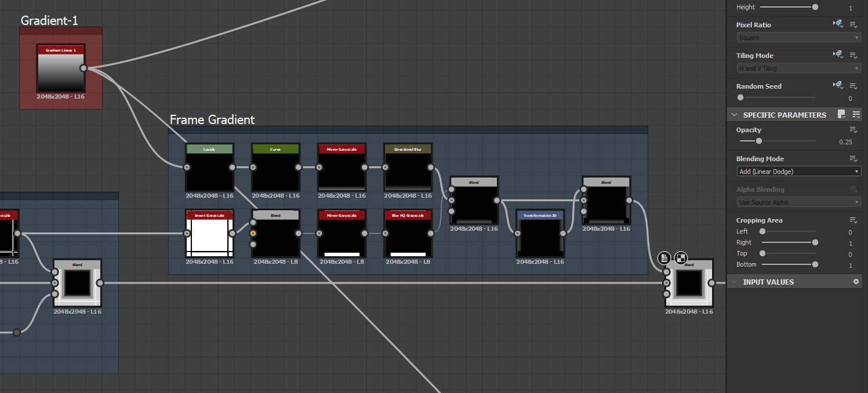Select the Curve node
The image size is (868, 393).
(275, 168)
